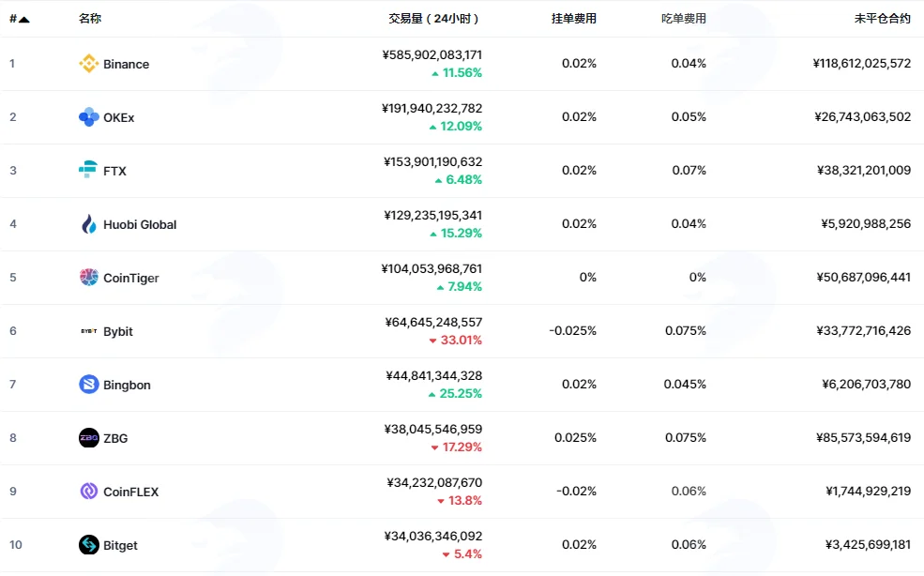Open the CoinFLEX name link
The height and width of the screenshot is (576, 924).
130,492
